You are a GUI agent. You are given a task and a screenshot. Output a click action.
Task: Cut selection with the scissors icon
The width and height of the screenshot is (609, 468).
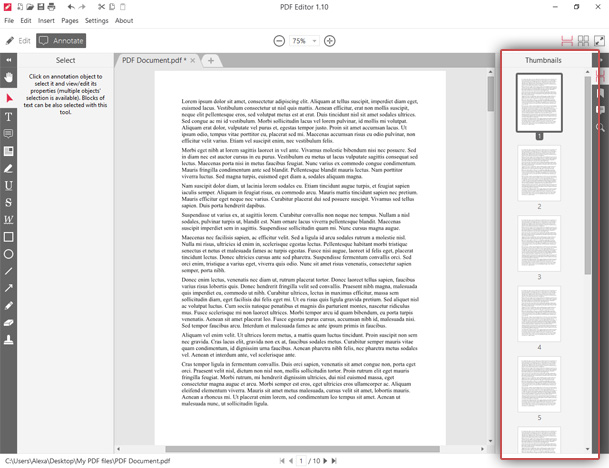point(101,7)
